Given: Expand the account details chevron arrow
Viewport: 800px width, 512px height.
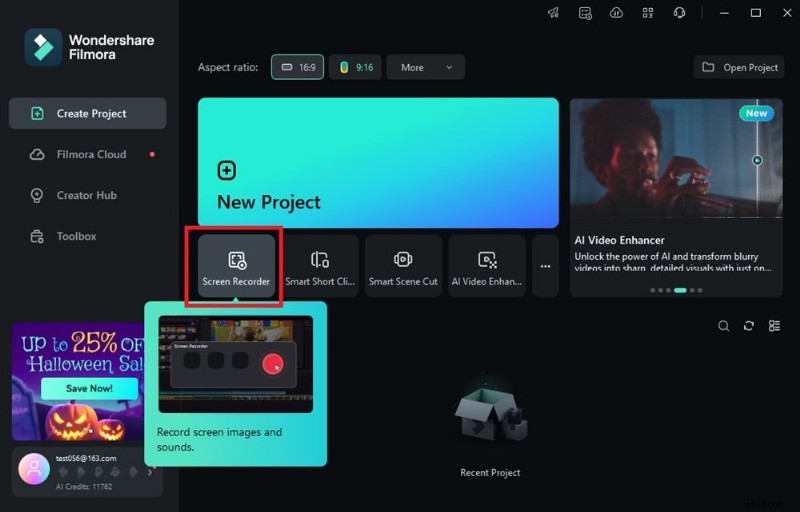Looking at the screenshot, I should (x=150, y=471).
